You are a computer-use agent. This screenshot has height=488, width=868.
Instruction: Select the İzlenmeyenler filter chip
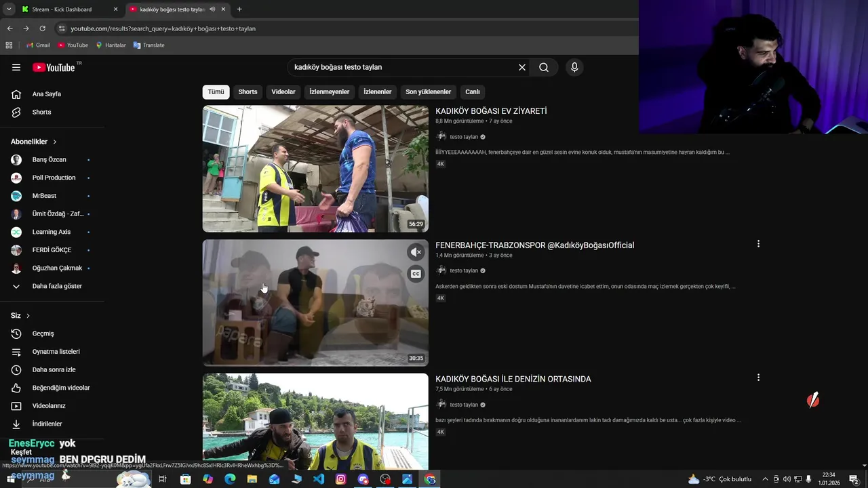pos(330,91)
